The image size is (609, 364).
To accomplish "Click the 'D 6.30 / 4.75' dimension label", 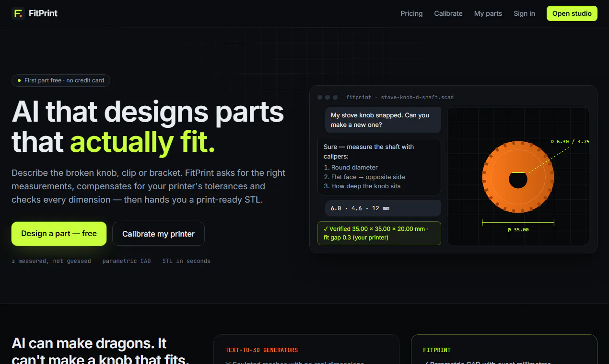I will tap(570, 141).
